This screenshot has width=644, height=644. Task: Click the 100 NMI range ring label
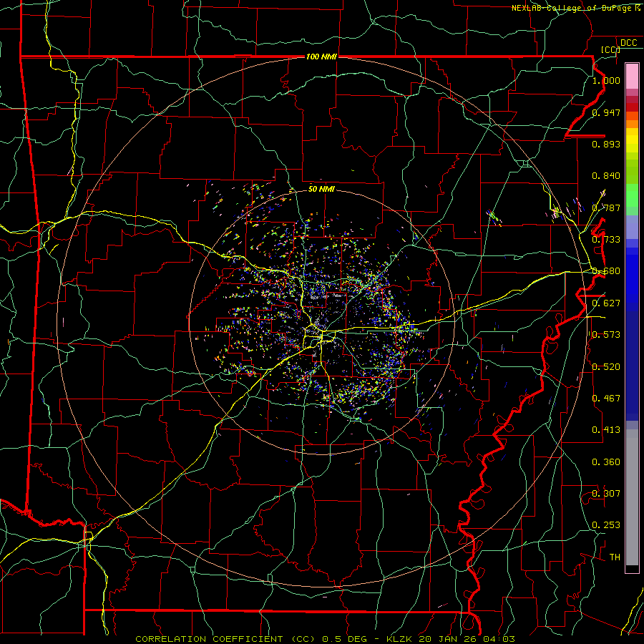tap(321, 57)
